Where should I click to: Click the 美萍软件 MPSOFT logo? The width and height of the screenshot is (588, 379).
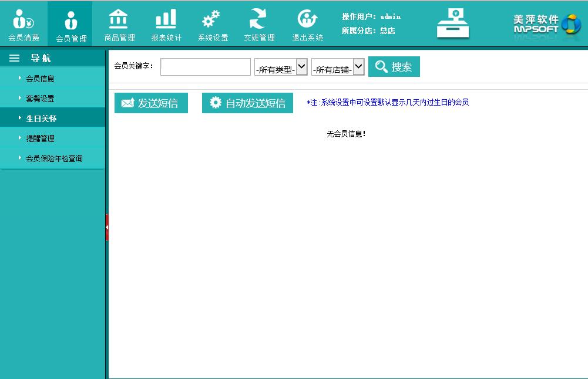pos(546,24)
